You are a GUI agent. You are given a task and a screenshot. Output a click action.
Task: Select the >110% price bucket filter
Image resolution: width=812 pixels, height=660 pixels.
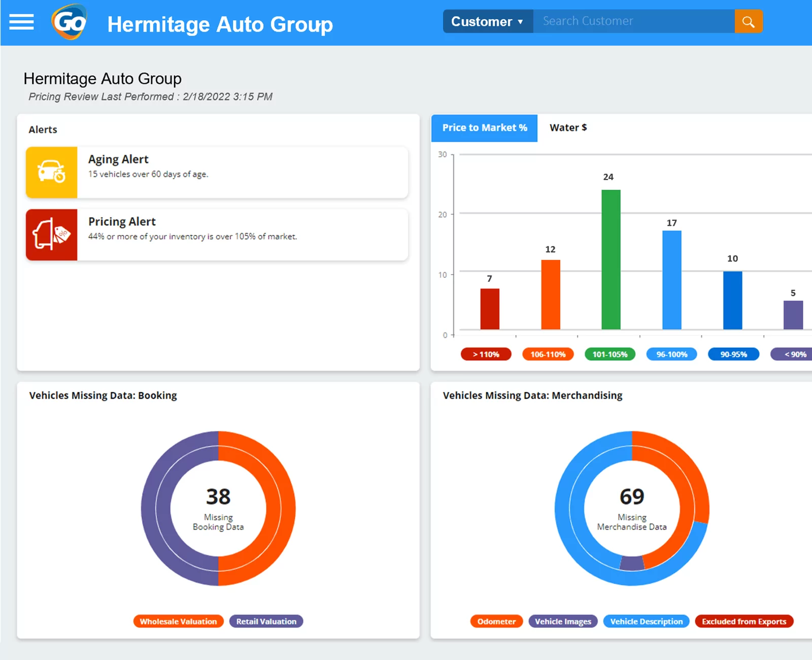pos(486,354)
